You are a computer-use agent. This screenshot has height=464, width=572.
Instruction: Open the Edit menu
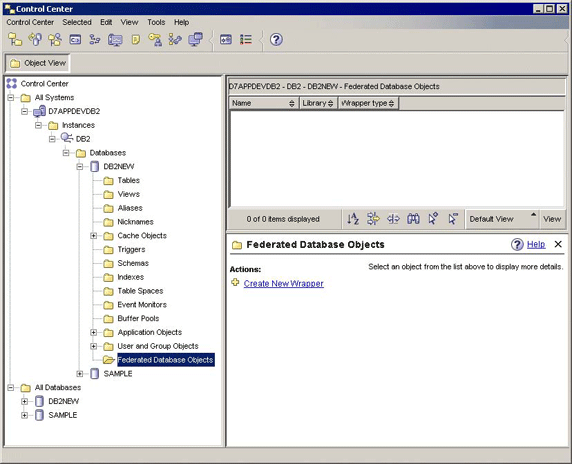click(106, 22)
